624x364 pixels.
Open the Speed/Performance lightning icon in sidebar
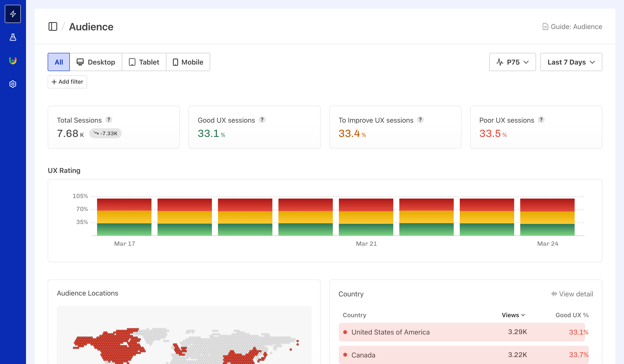click(13, 14)
